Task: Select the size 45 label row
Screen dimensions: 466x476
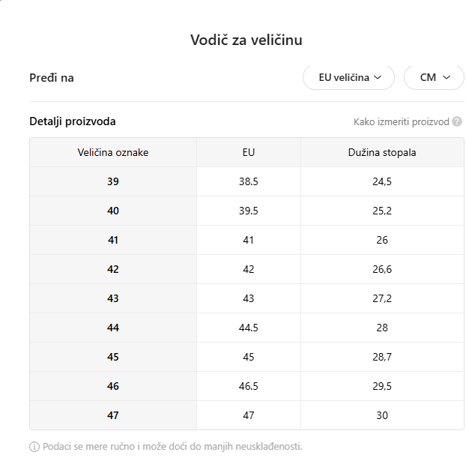Action: 113,357
